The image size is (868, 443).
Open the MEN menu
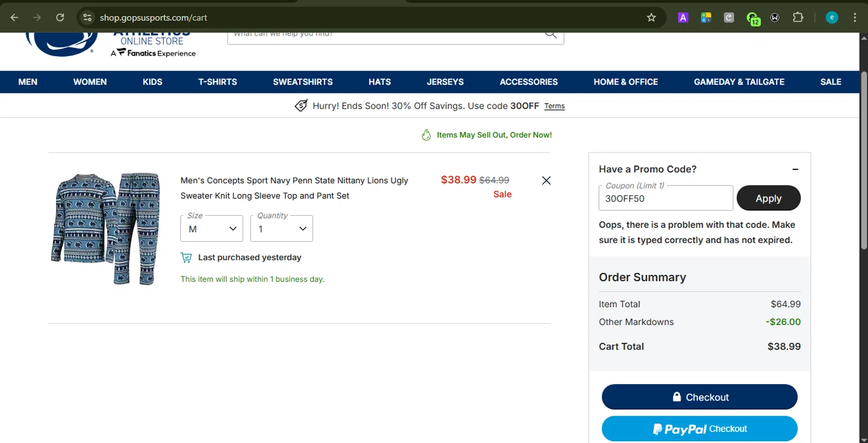coord(28,82)
